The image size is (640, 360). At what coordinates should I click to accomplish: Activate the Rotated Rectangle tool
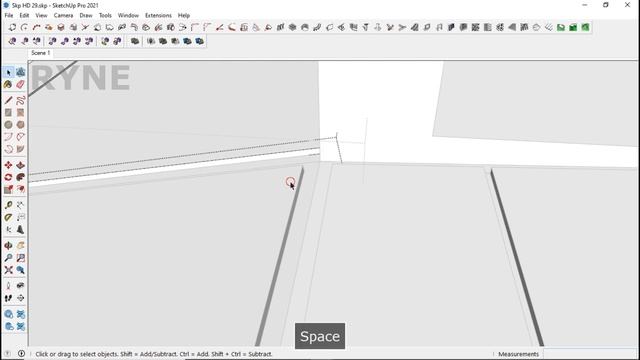(x=20, y=113)
